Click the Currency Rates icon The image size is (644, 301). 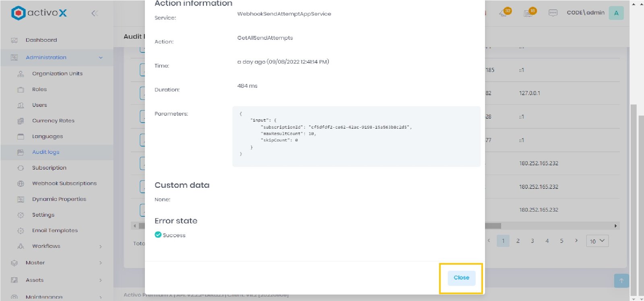21,121
